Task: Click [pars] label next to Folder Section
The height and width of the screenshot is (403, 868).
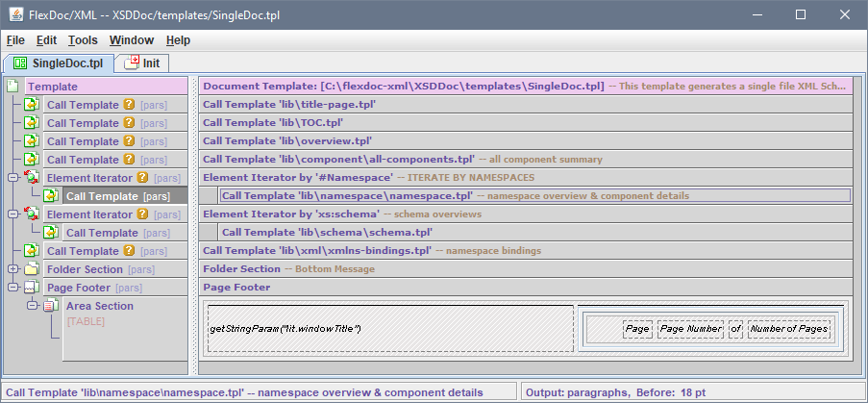Action: pos(141,270)
